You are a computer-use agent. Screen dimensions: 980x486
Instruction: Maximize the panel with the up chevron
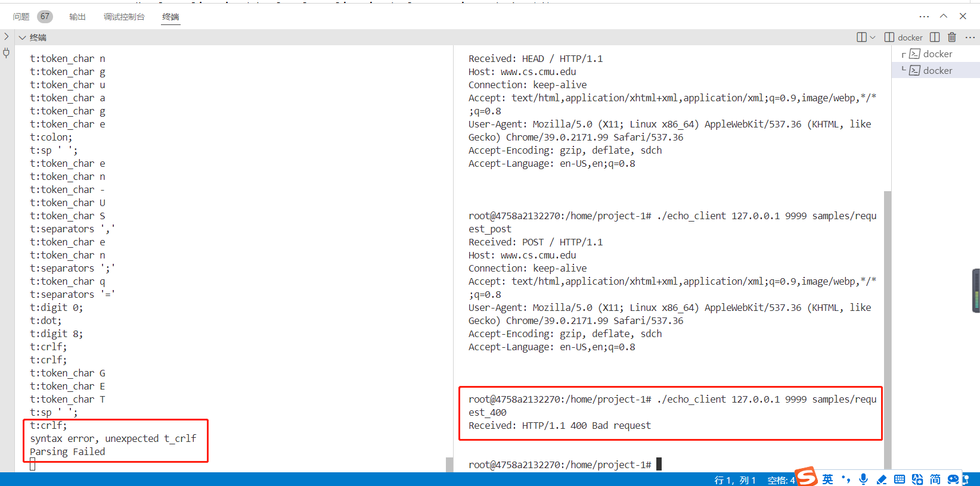pyautogui.click(x=944, y=16)
